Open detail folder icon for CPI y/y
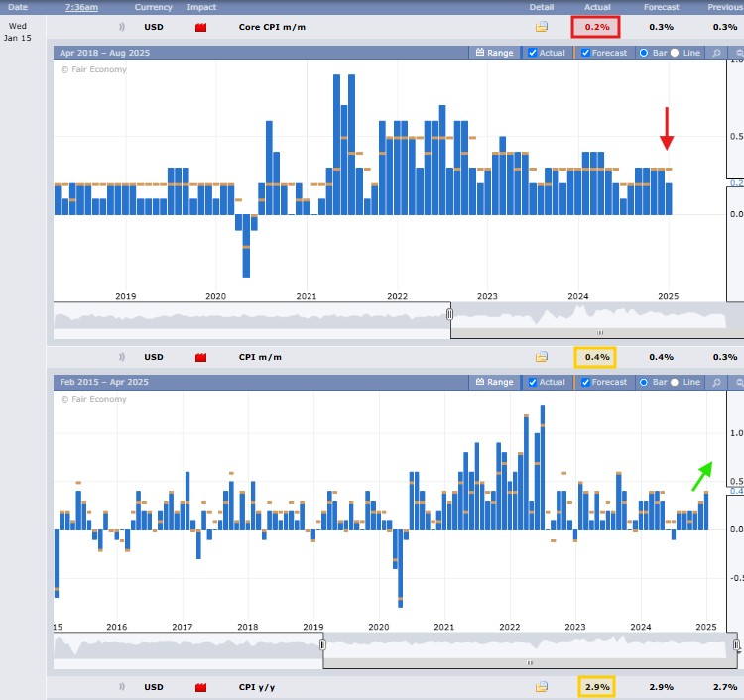The image size is (744, 700). (542, 686)
